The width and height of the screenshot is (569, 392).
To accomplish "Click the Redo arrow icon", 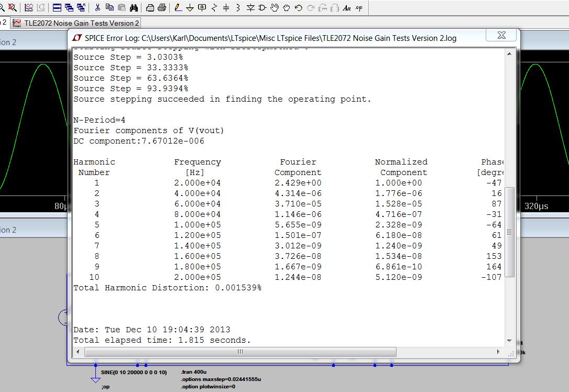I will (x=311, y=7).
